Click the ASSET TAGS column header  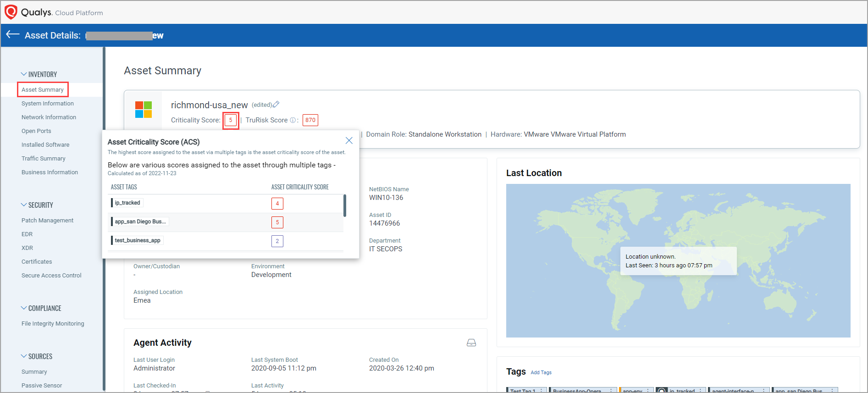[x=124, y=187]
